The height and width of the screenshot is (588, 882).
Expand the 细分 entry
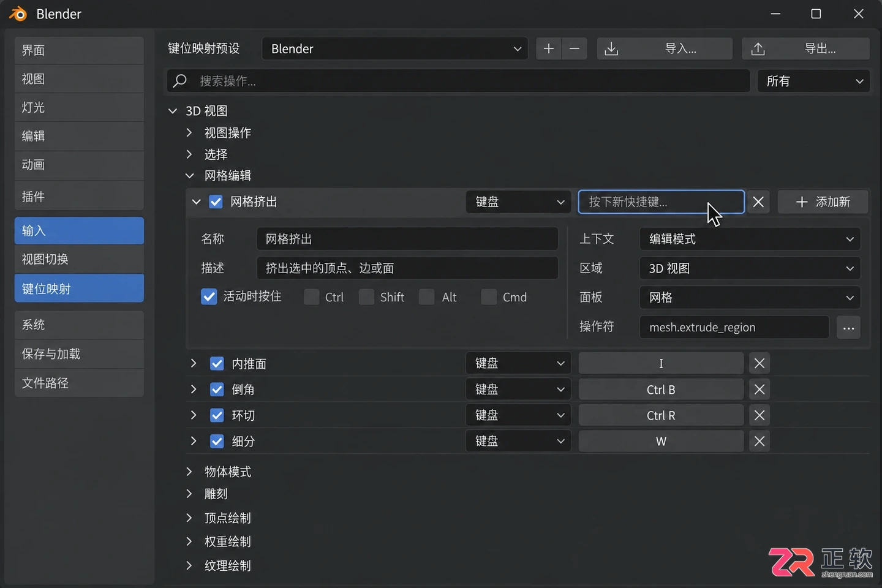(194, 441)
